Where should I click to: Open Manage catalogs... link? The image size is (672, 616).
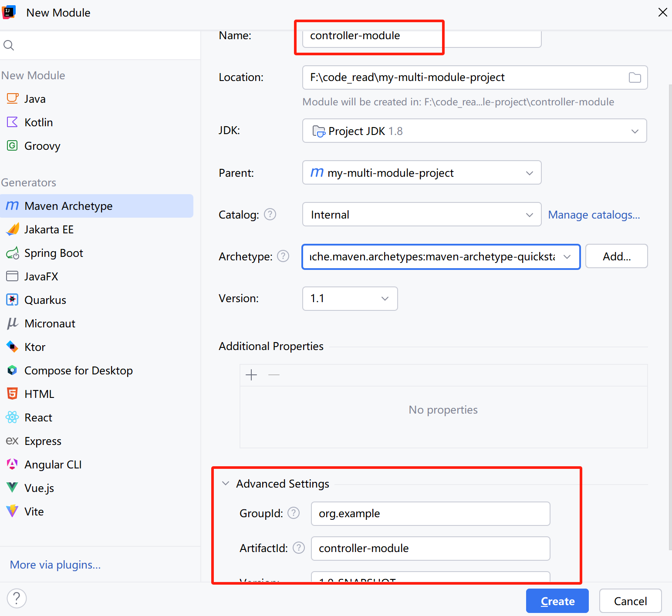click(x=594, y=215)
